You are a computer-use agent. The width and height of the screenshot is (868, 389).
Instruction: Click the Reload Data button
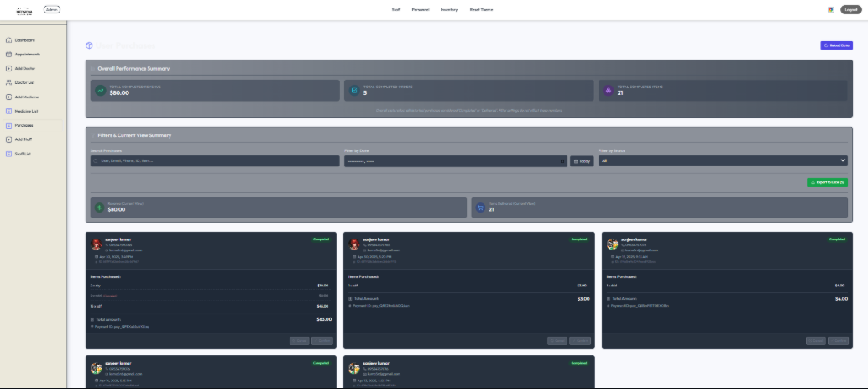pos(836,45)
